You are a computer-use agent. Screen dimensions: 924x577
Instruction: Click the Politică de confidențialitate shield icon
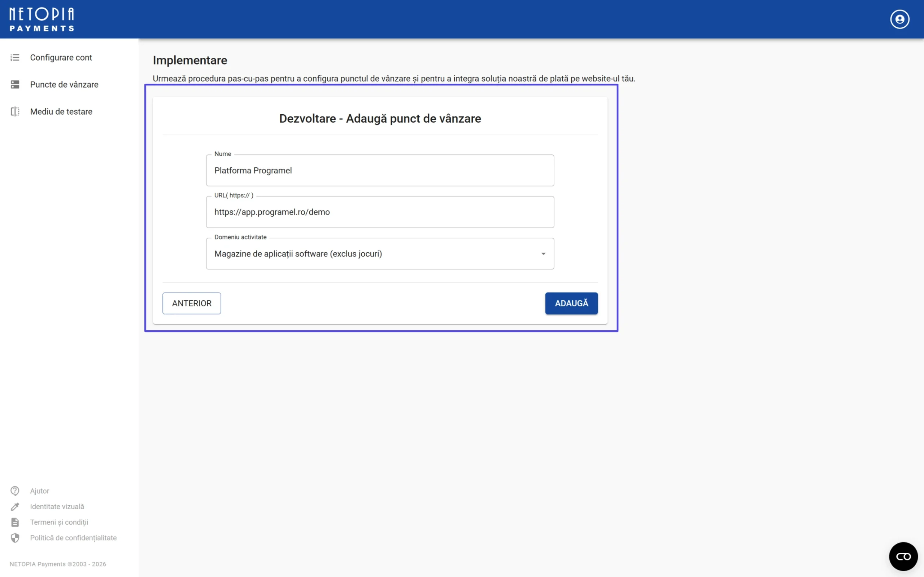point(15,538)
